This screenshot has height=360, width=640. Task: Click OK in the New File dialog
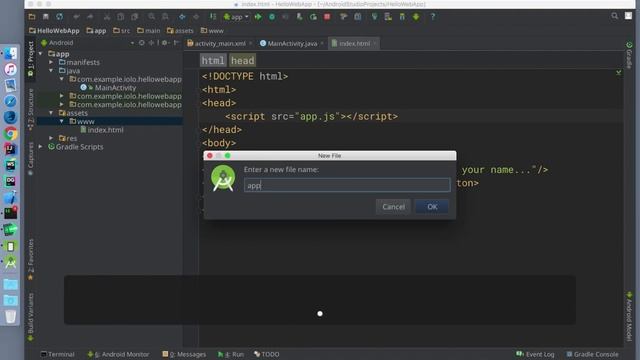pyautogui.click(x=432, y=207)
